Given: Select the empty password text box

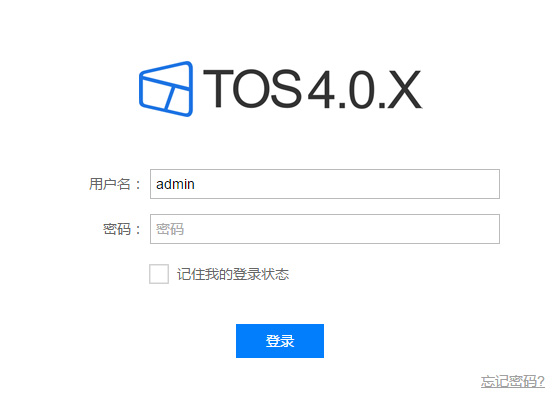Looking at the screenshot, I should tap(325, 229).
